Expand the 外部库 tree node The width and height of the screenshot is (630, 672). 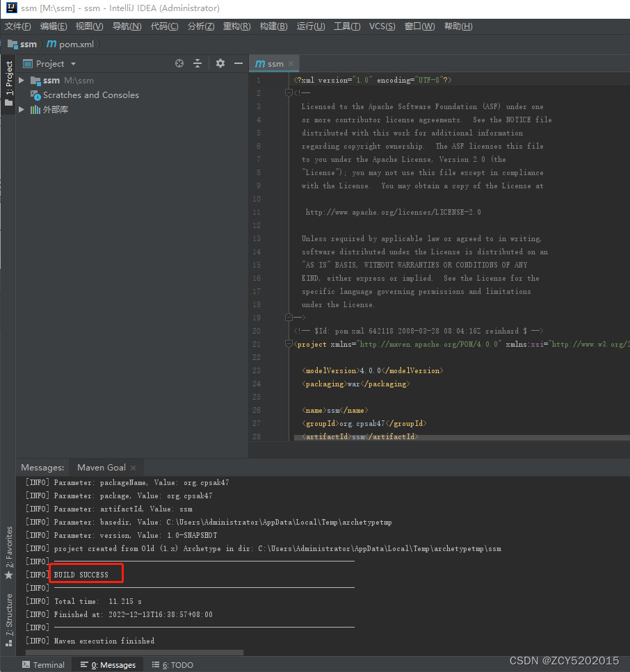point(22,109)
